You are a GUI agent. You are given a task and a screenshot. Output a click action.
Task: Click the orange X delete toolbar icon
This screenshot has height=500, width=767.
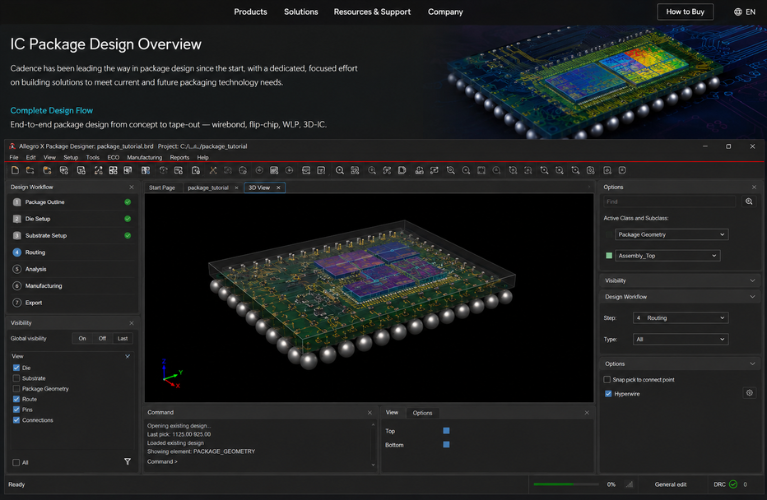(x=213, y=170)
